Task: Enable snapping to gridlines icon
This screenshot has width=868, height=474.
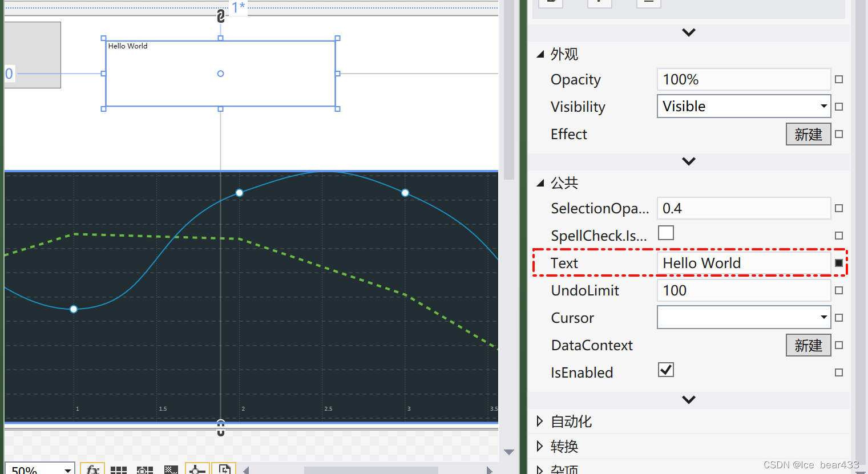Action: [145, 469]
